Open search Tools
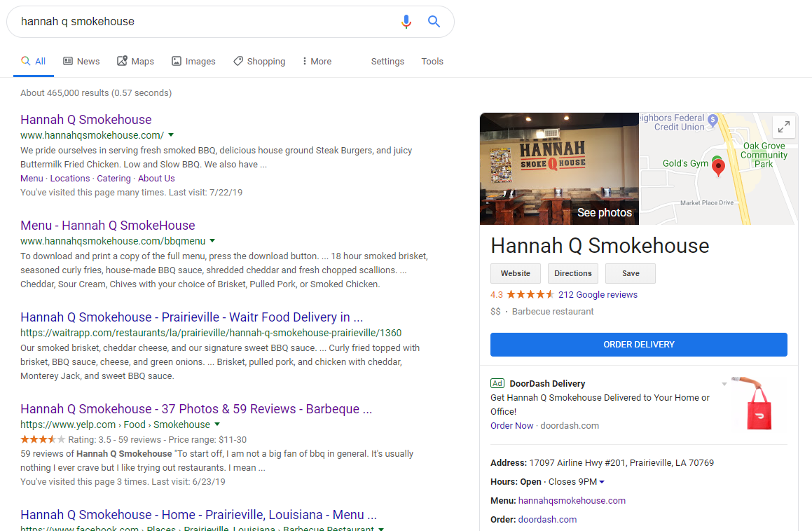Screen dimensions: 812x531 pyautogui.click(x=432, y=61)
